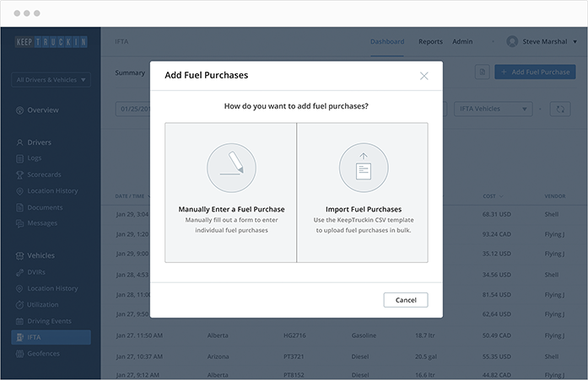The height and width of the screenshot is (380, 588).
Task: Click 18.7 ltr volume cell
Action: [425, 335]
